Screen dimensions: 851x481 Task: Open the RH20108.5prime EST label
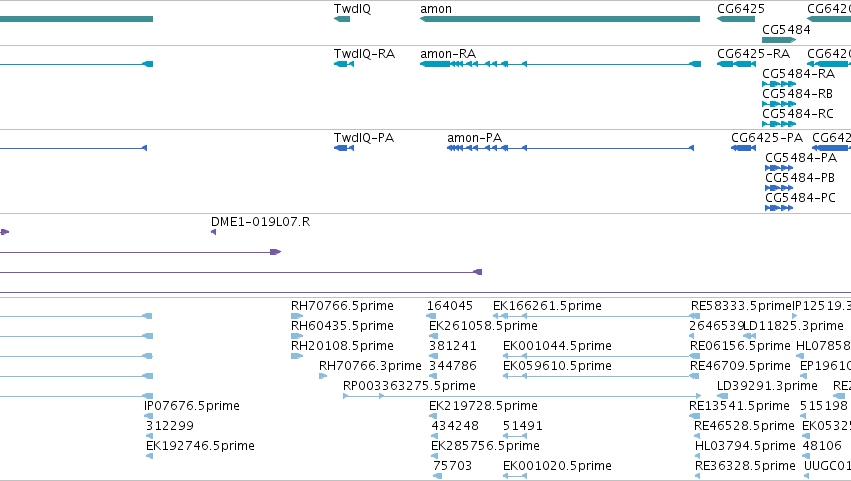click(342, 346)
